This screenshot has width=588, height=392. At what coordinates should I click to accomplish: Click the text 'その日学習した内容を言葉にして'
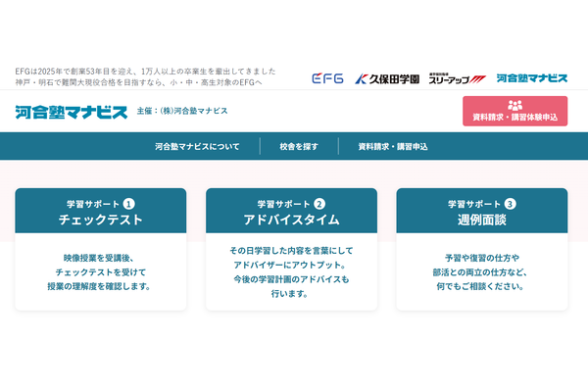tap(291, 251)
